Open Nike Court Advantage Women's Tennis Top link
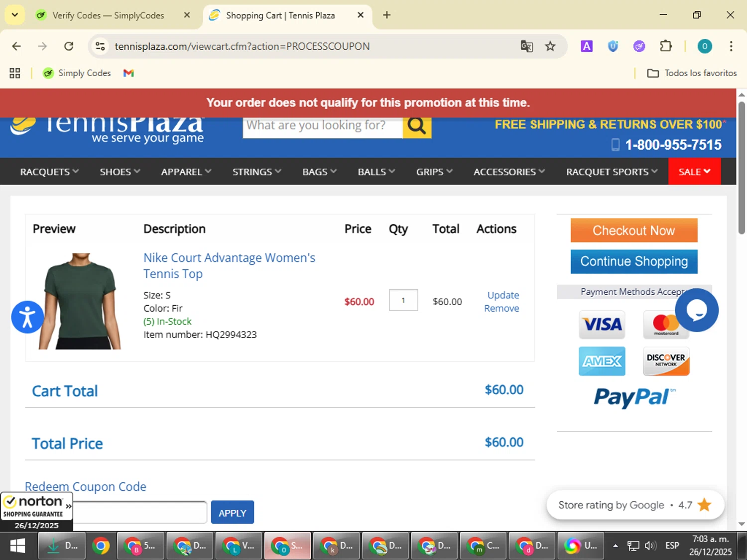This screenshot has width=747, height=560. [x=229, y=266]
